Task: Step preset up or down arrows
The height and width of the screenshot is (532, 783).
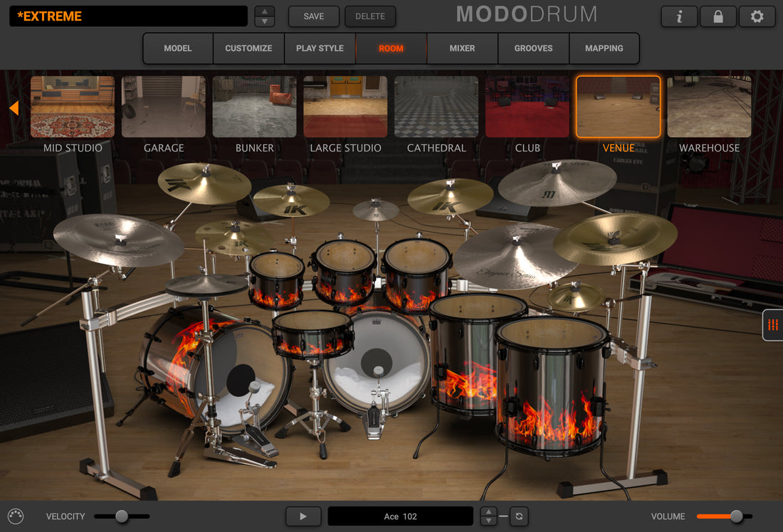Action: click(x=265, y=16)
